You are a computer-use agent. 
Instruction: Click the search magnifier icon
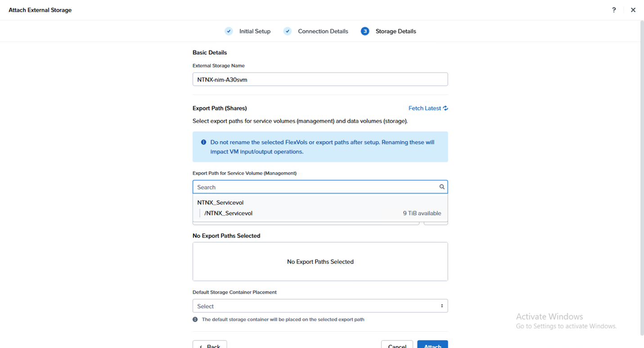(x=442, y=187)
